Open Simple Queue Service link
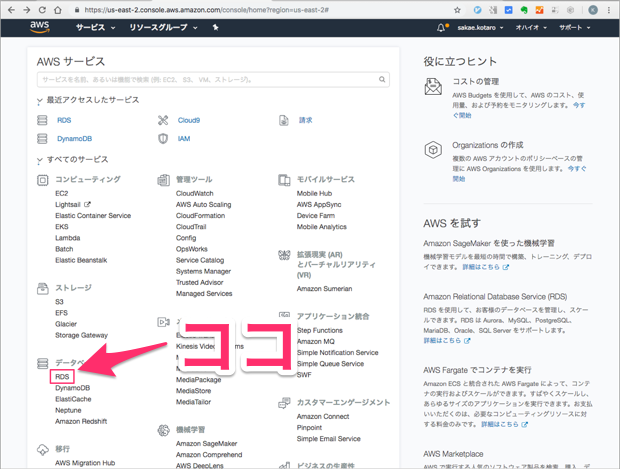 point(331,363)
